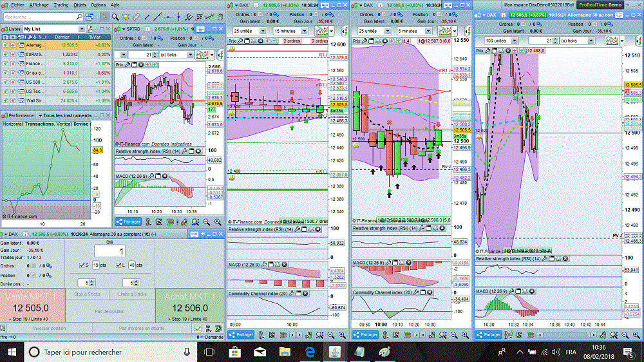Open 25 unités dropdown in 5 minutes chart
Screen dimensions: 644x362
387,31
